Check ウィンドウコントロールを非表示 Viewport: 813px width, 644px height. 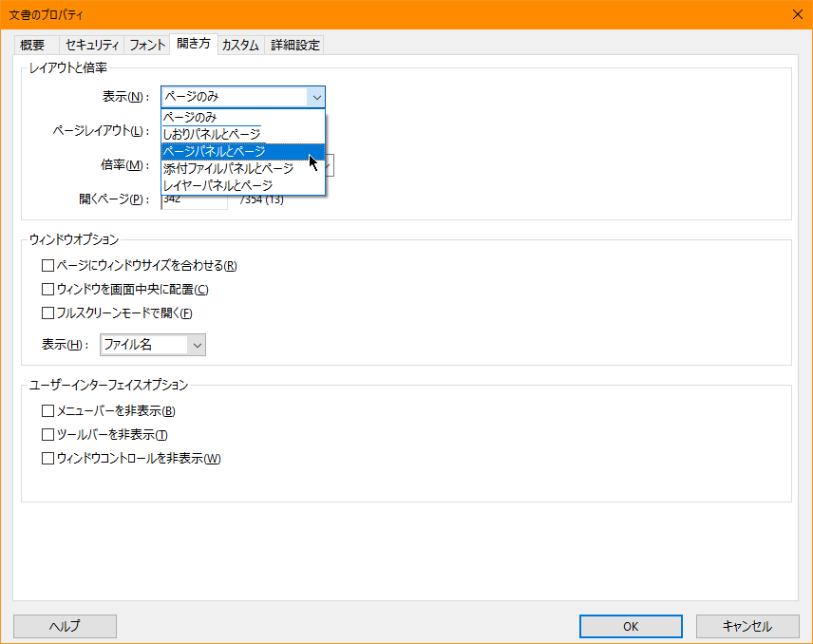tap(47, 458)
